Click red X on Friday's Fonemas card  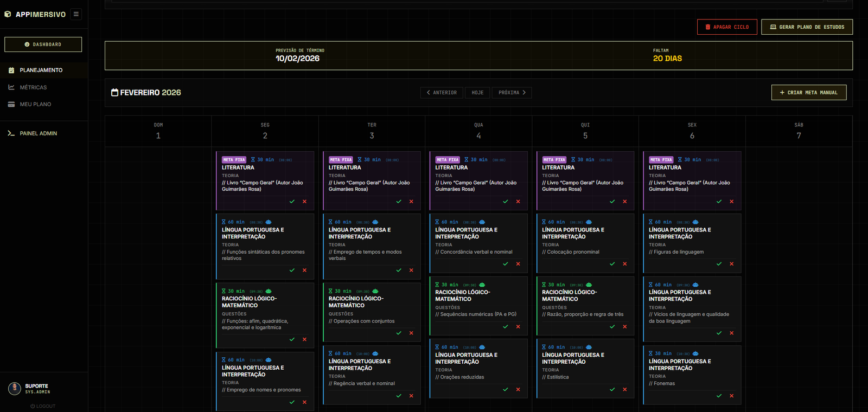click(x=731, y=396)
